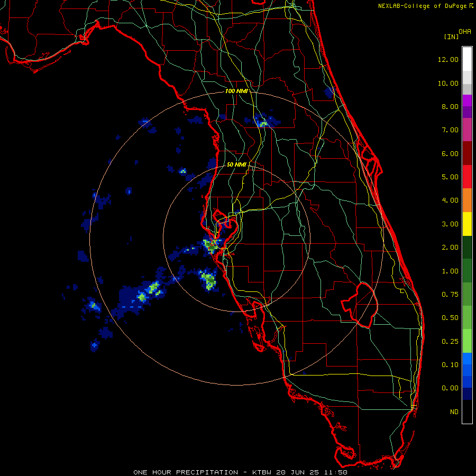This screenshot has width=476, height=476.
Task: Click the light green swatch beside 0.50
Action: (467, 317)
